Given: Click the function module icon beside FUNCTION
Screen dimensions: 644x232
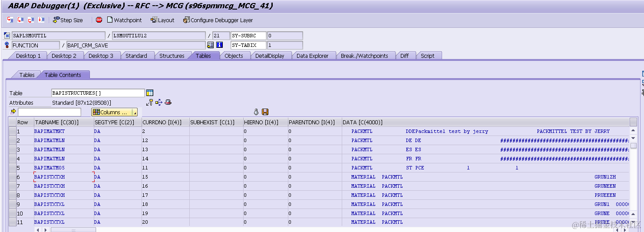Looking at the screenshot, I should point(7,45).
